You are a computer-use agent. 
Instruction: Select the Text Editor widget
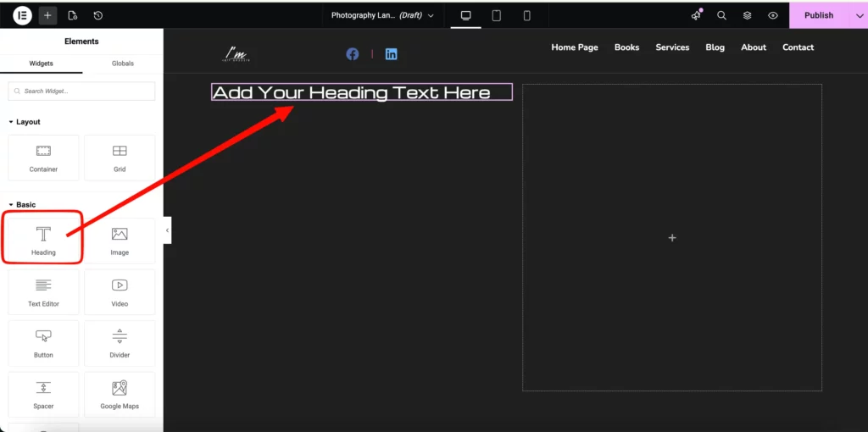43,292
